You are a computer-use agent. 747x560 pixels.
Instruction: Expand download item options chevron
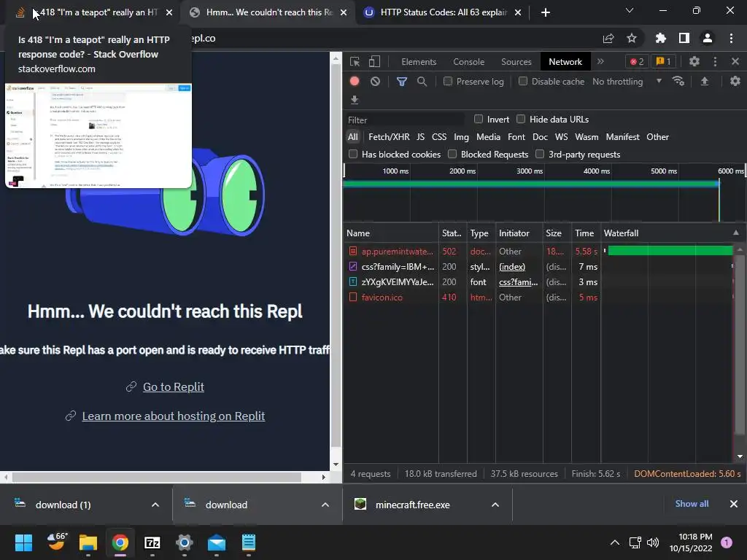325,505
